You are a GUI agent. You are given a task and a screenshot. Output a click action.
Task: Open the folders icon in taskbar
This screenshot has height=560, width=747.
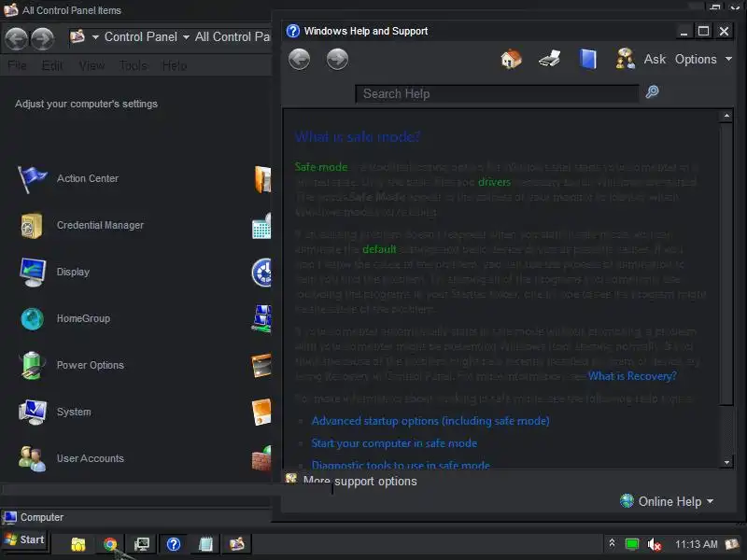pos(78,544)
